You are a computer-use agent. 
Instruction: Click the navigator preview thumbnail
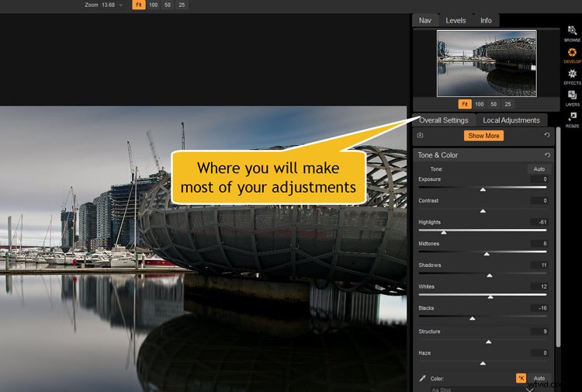487,64
